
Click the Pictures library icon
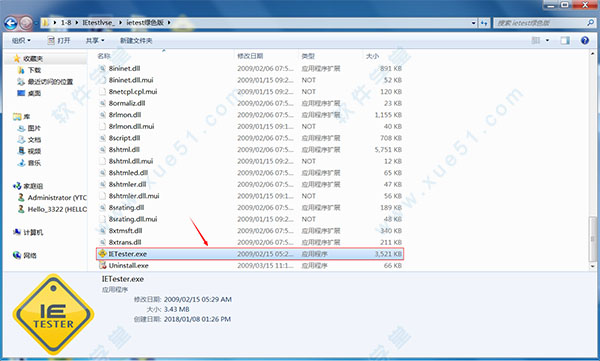tap(21, 128)
